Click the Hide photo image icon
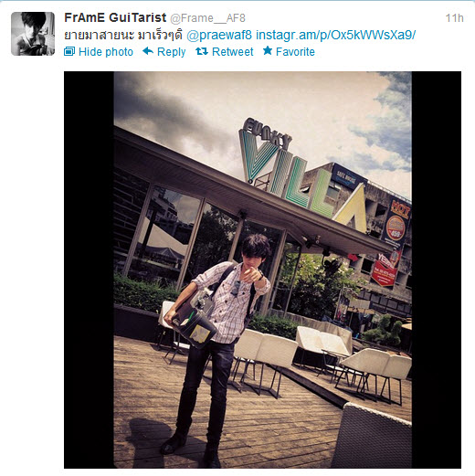The image size is (475, 476). (69, 51)
